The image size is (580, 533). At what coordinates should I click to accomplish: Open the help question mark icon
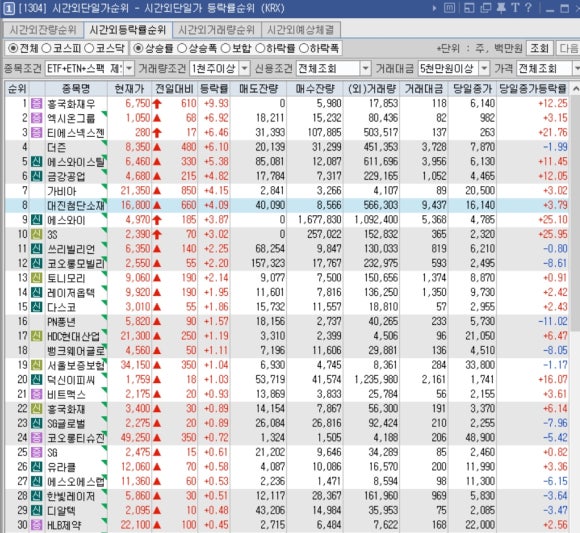click(528, 8)
